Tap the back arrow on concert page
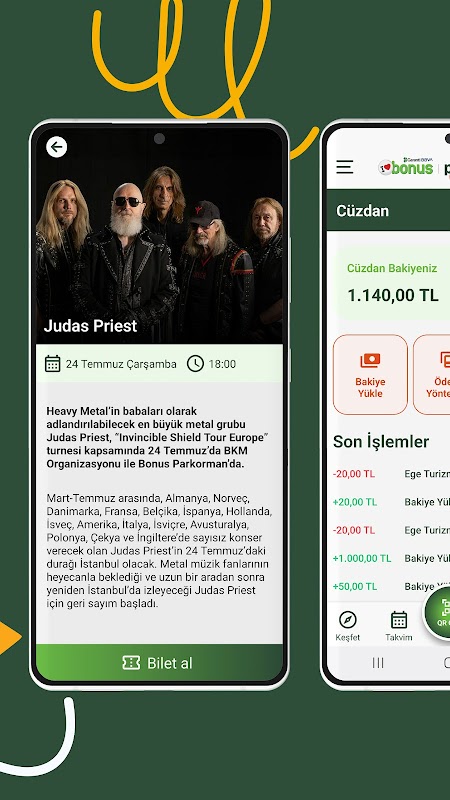Viewport: 450px width, 800px height. pyautogui.click(x=57, y=147)
